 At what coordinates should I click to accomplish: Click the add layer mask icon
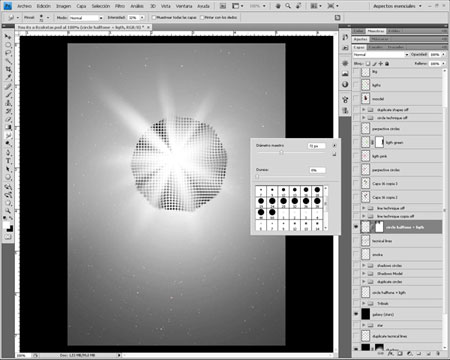click(400, 354)
